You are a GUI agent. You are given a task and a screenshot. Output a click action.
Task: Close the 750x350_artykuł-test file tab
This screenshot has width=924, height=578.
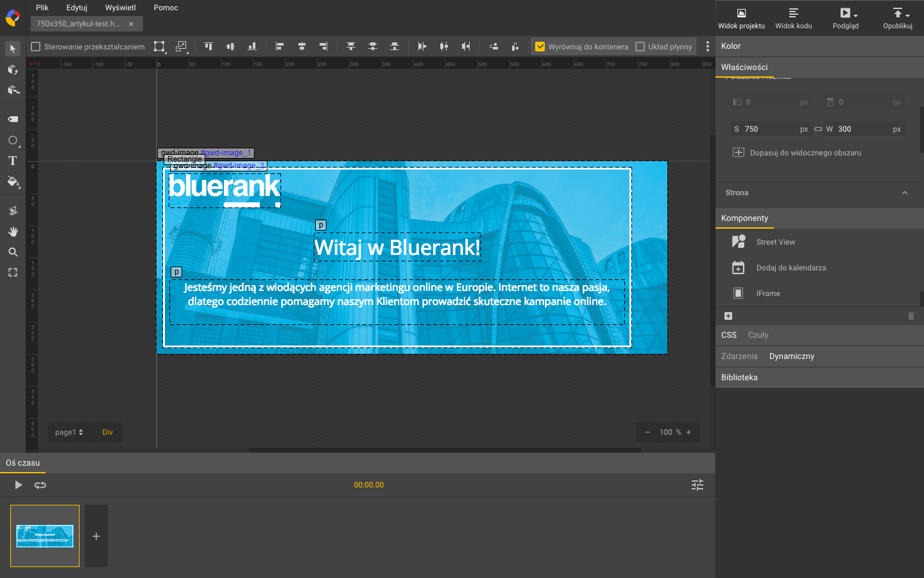131,24
